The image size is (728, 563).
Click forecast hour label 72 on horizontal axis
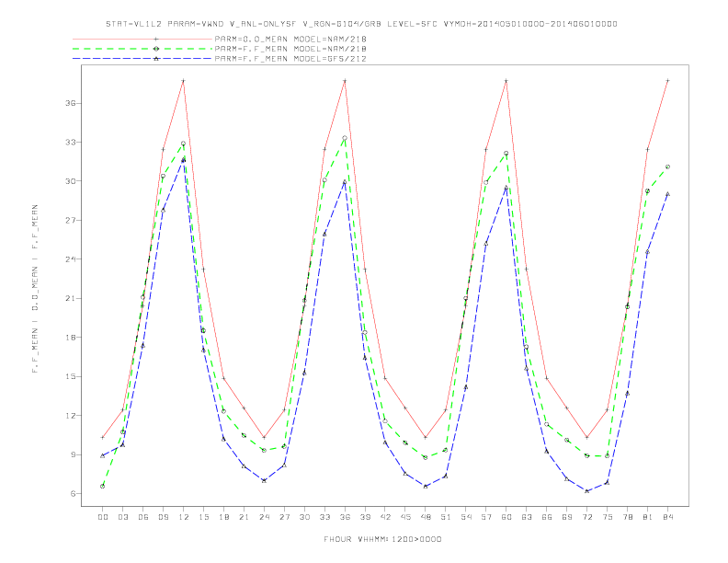[x=587, y=517]
